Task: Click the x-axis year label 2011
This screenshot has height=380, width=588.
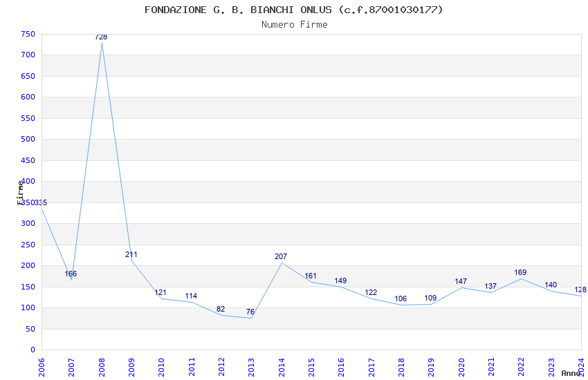Action: [x=191, y=367]
